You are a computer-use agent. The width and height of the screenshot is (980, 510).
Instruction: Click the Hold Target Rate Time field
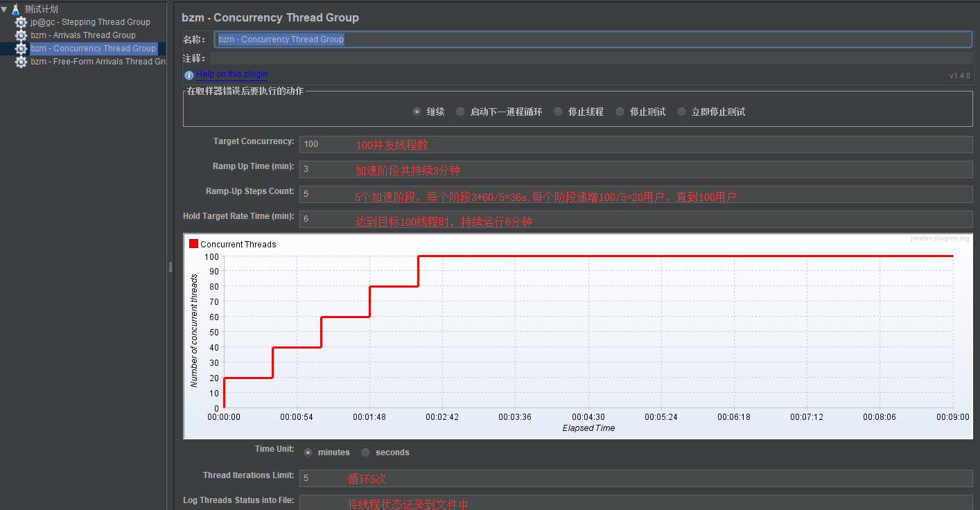[636, 219]
